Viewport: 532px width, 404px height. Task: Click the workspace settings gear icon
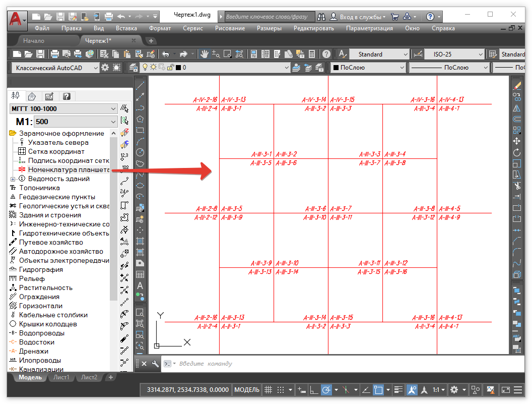tap(105, 67)
